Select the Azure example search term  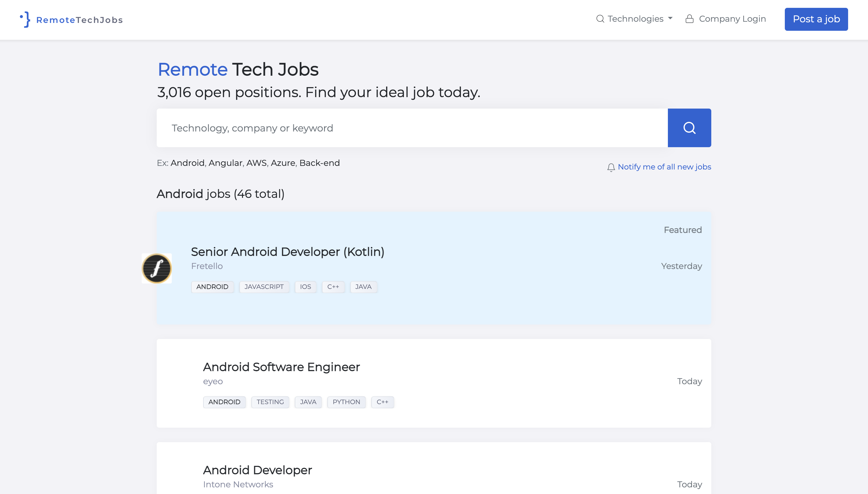click(283, 163)
